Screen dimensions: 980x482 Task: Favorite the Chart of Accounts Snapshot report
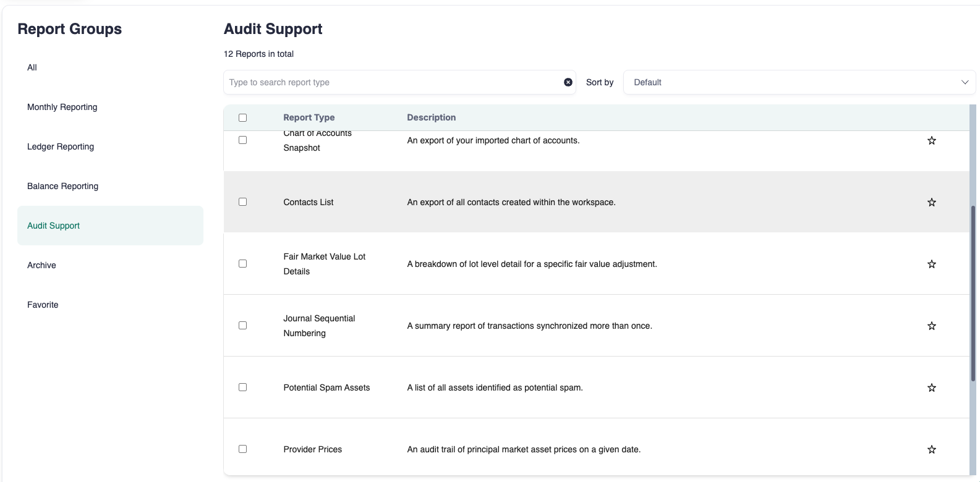pyautogui.click(x=931, y=140)
